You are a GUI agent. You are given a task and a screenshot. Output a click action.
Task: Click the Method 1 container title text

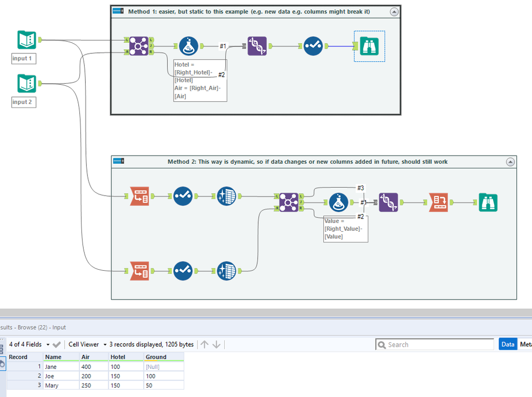click(249, 12)
